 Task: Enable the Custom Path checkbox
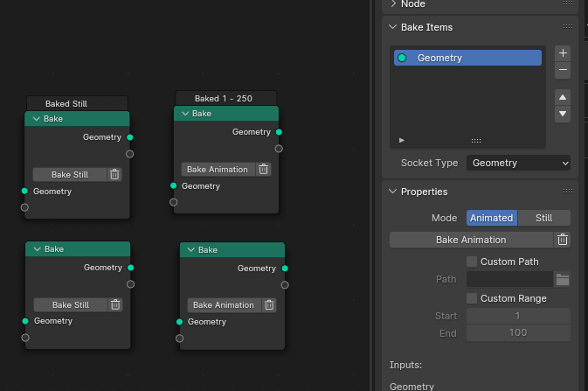pyautogui.click(x=472, y=262)
